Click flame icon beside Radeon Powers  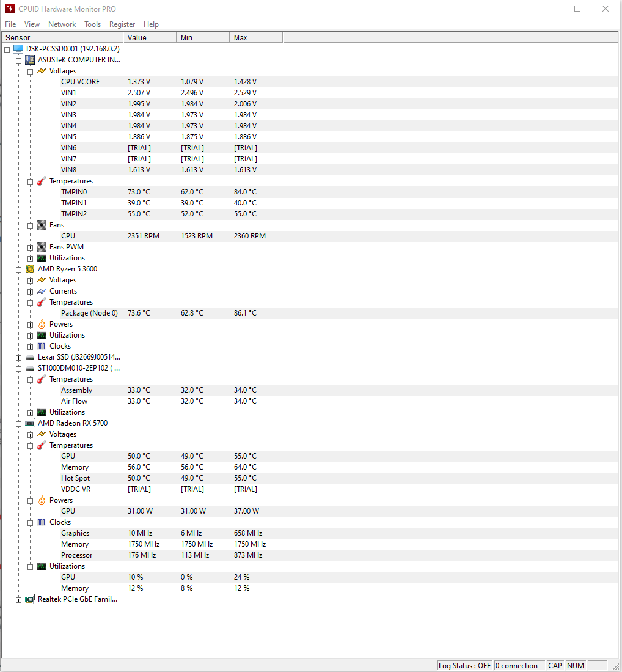pos(42,500)
